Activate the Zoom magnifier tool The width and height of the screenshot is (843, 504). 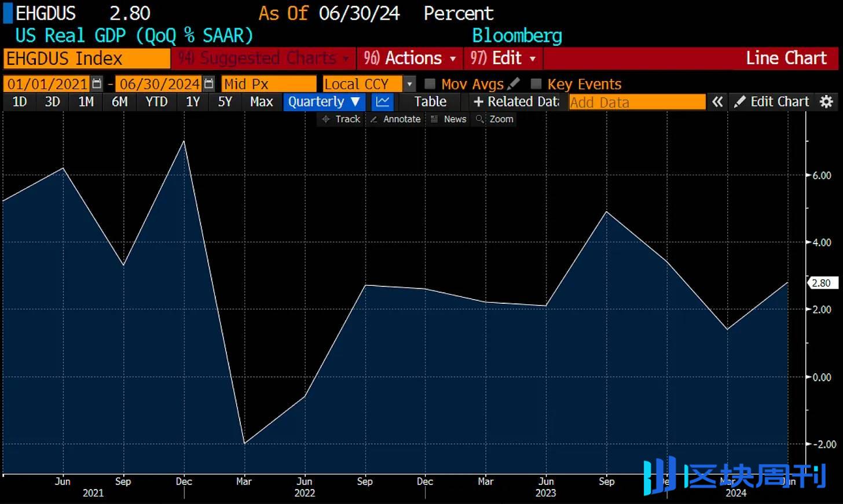click(494, 119)
